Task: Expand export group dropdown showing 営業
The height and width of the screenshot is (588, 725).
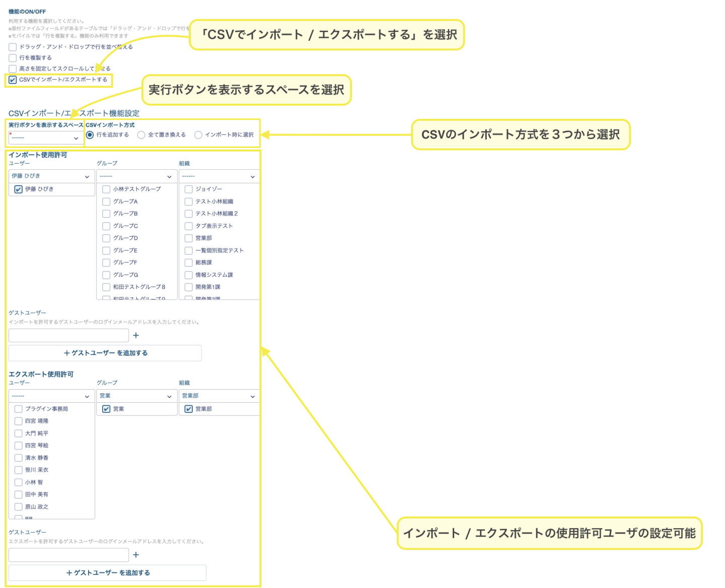Action: click(x=136, y=396)
